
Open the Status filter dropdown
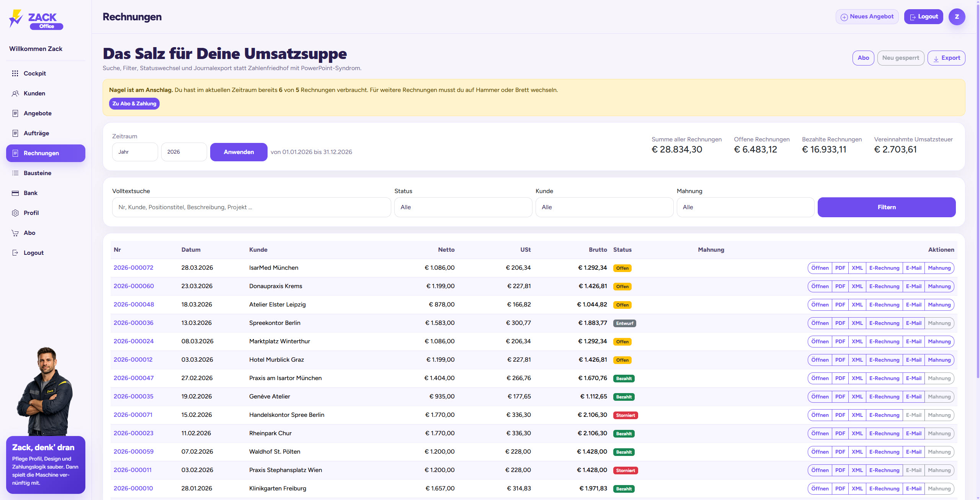[463, 207]
